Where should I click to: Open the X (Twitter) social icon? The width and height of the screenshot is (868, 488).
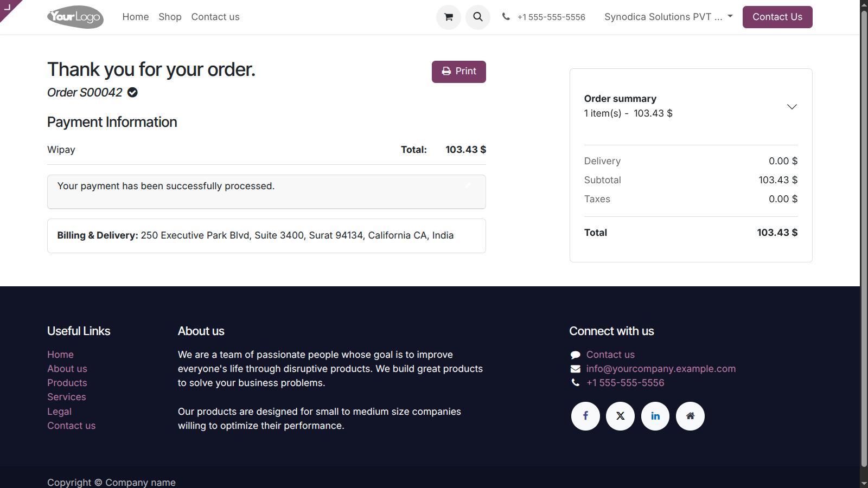tap(620, 416)
